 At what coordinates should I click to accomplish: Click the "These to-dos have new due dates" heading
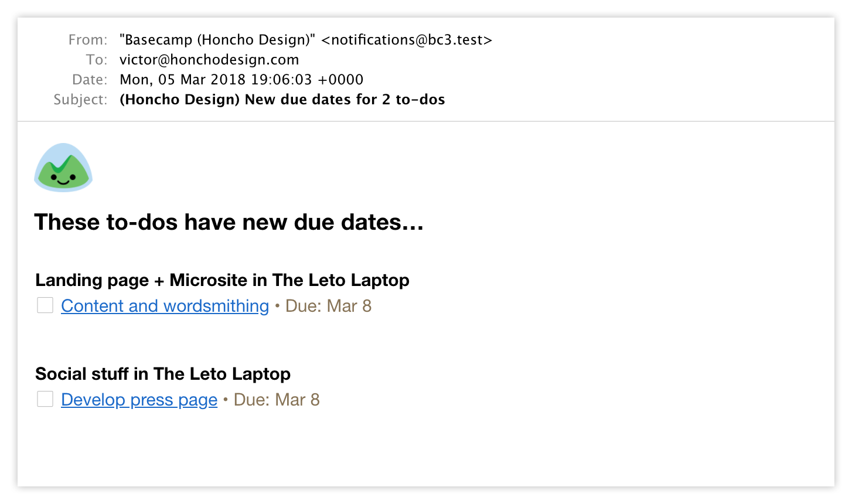(229, 222)
